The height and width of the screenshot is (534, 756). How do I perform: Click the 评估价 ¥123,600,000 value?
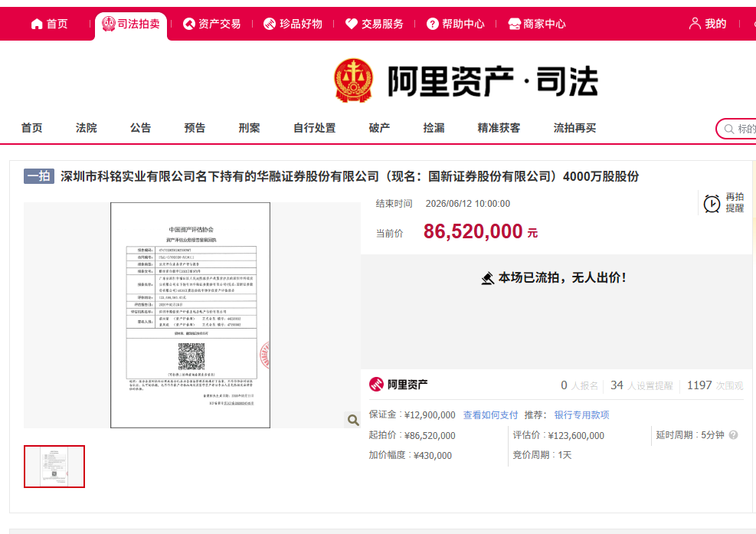point(576,436)
